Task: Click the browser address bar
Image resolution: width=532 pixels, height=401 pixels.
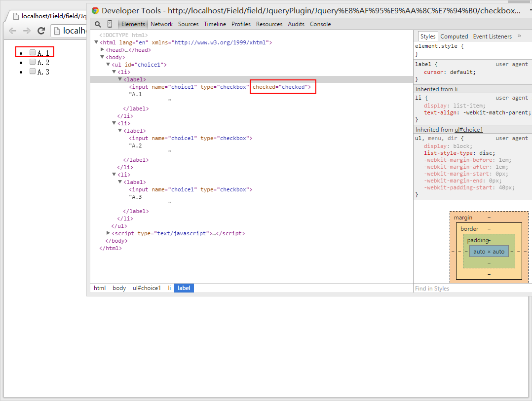Action: [x=69, y=31]
